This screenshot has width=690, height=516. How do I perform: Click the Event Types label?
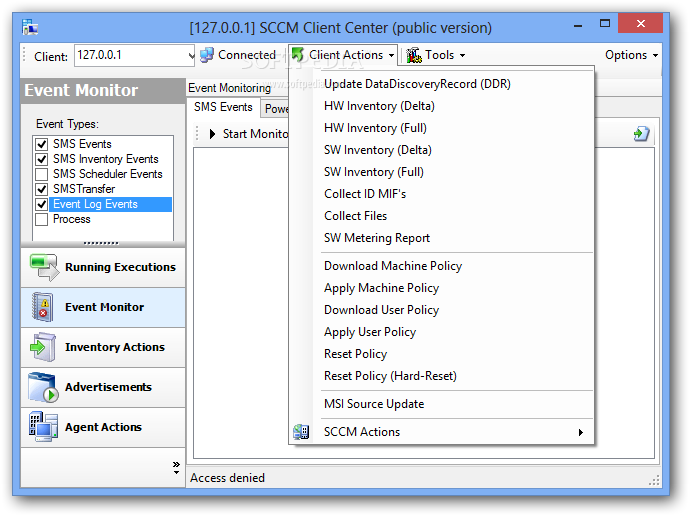pyautogui.click(x=67, y=124)
